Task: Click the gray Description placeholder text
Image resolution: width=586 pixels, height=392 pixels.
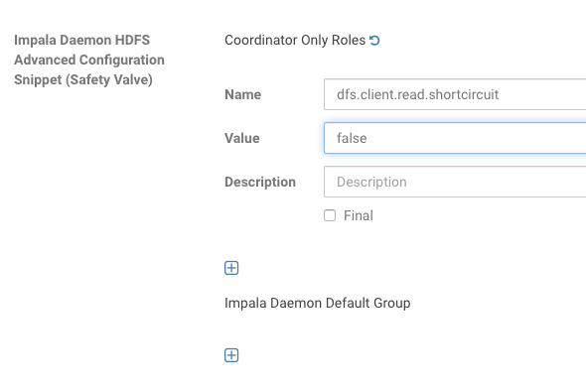Action: click(x=371, y=182)
